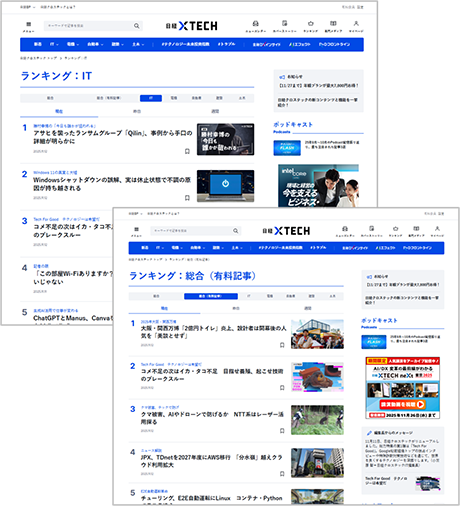
Task: Click the xTECH NEXT 2025 ad banner in the front window
Action: pos(403,388)
